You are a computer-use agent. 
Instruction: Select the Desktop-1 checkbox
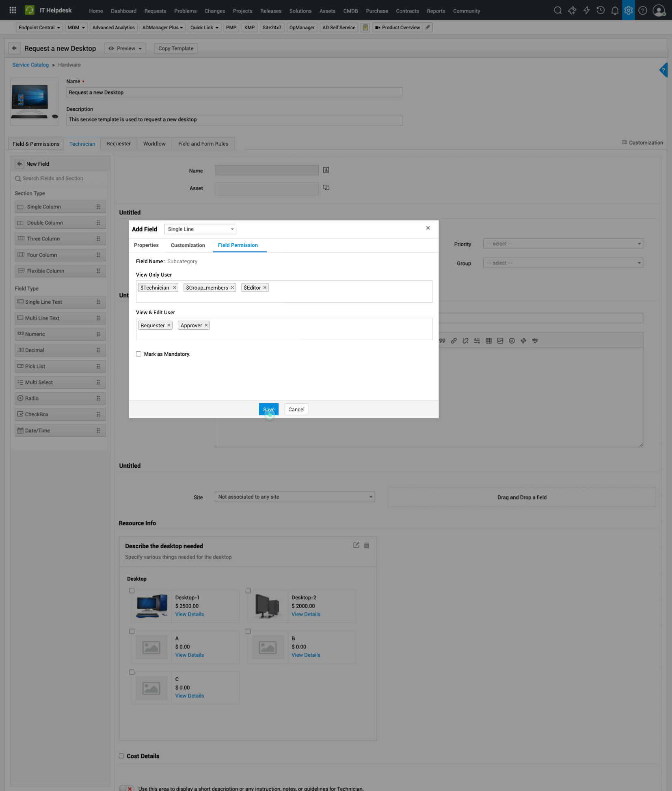(132, 591)
